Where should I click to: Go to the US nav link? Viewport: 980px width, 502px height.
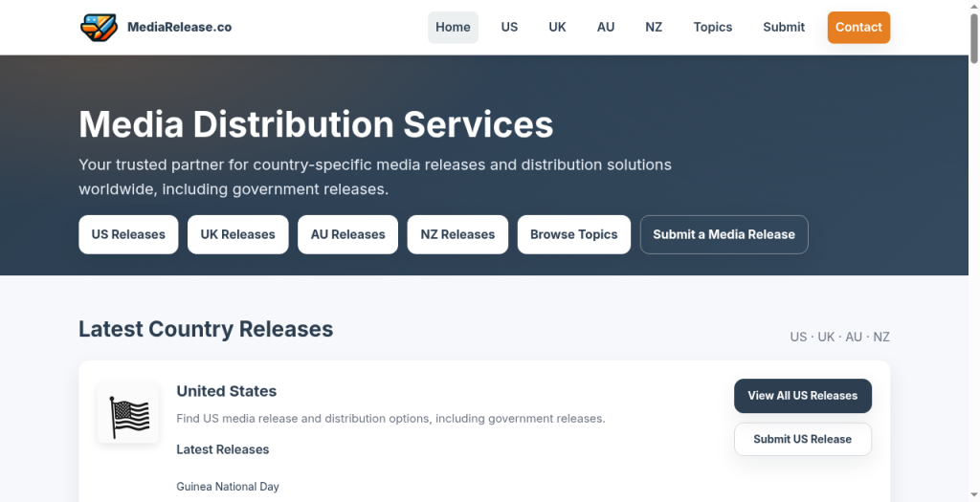509,28
